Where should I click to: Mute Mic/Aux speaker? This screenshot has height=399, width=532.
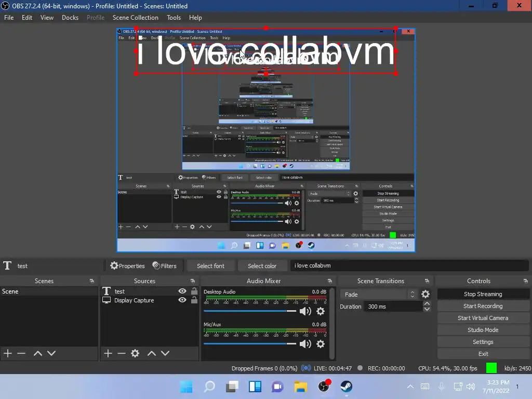(305, 344)
